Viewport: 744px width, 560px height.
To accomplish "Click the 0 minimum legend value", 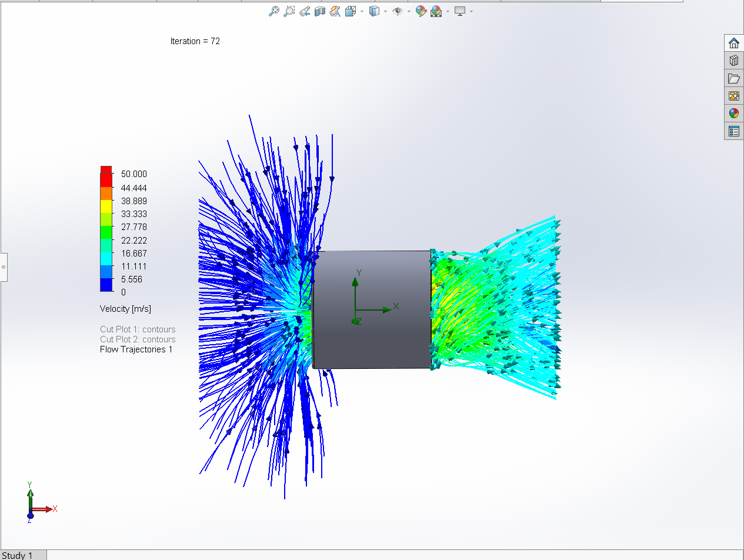I will click(124, 292).
